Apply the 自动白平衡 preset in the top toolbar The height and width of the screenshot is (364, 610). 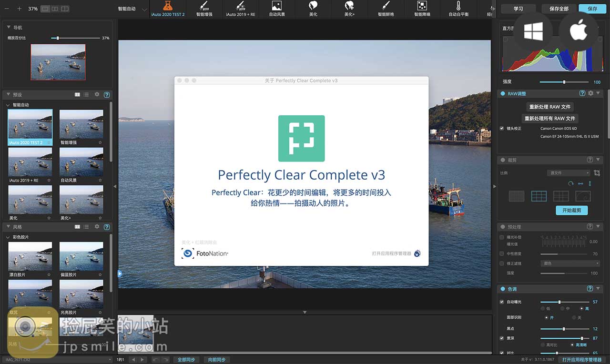click(x=458, y=9)
